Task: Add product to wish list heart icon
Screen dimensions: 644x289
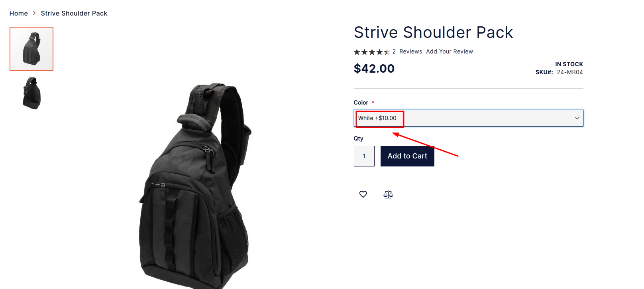Action: click(x=363, y=194)
